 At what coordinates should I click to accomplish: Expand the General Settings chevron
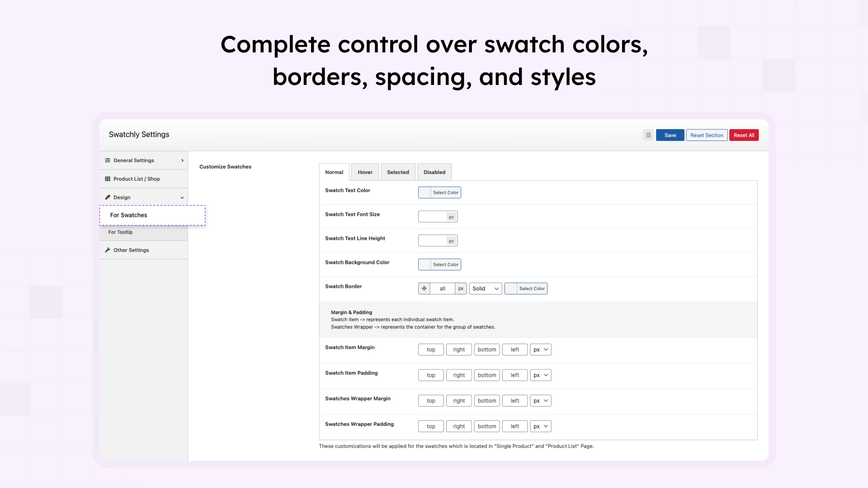pyautogui.click(x=182, y=160)
